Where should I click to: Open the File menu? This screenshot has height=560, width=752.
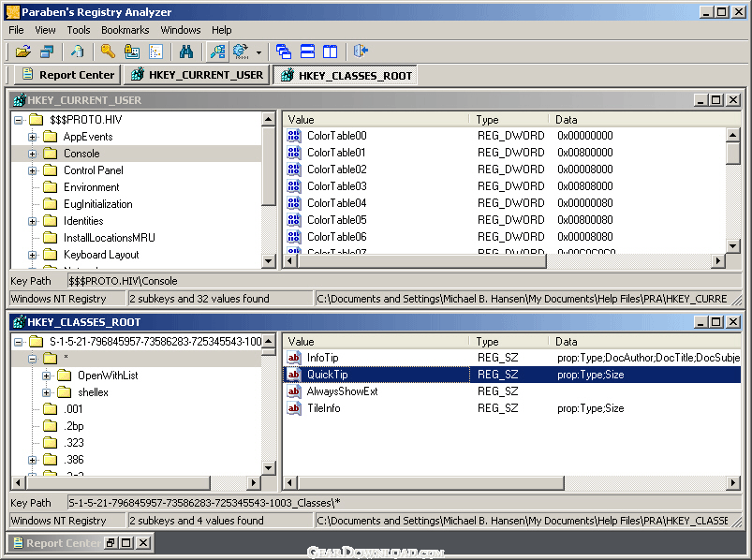16,30
